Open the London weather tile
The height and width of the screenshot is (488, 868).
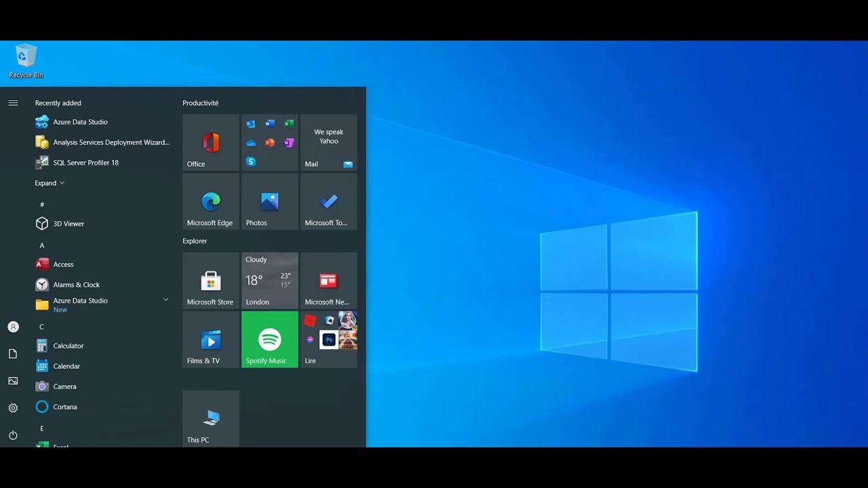point(270,281)
